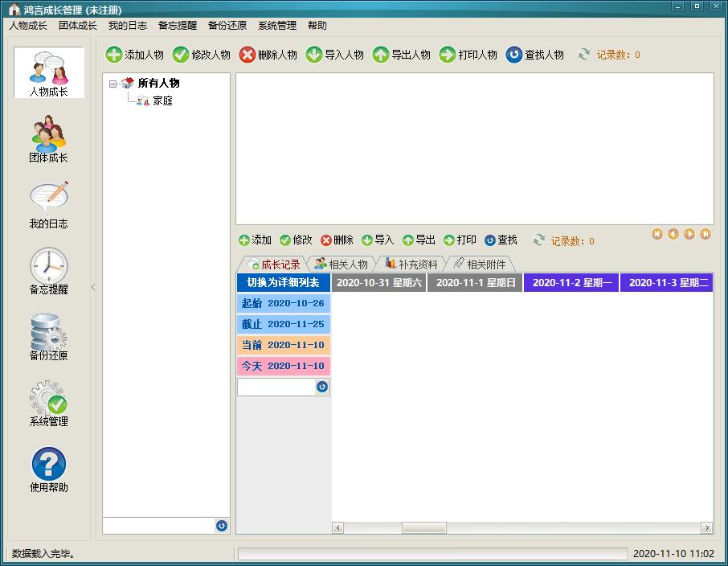Click the search field below the date buttons
The image size is (728, 566).
click(x=276, y=387)
